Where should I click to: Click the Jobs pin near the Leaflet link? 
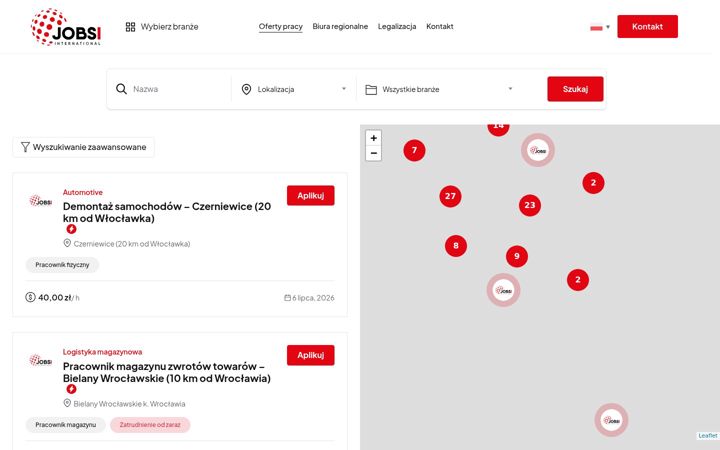point(611,420)
